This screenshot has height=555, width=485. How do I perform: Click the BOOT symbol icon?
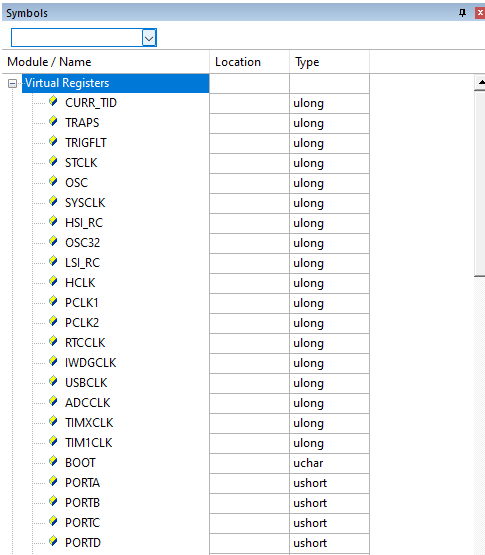(53, 462)
